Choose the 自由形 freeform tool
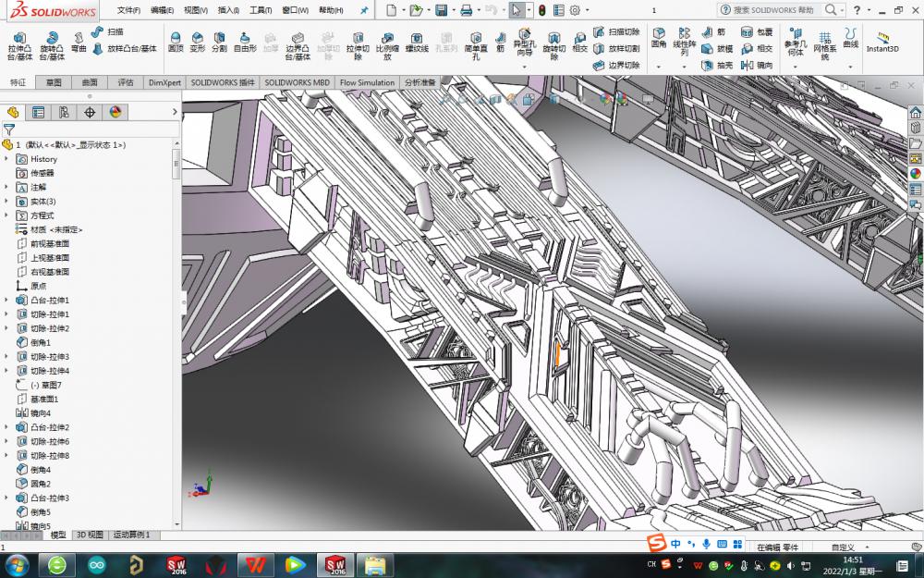This screenshot has height=578, width=924. click(x=245, y=43)
